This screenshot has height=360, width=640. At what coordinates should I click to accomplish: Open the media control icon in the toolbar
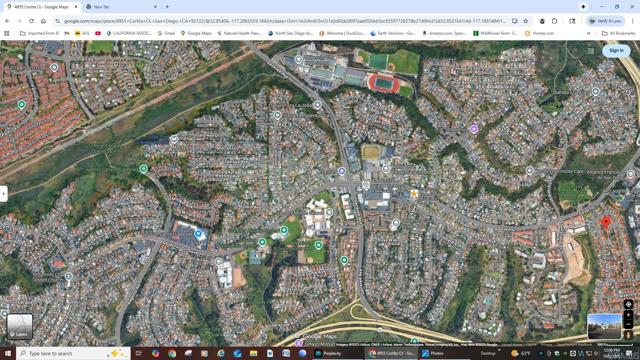click(572, 21)
